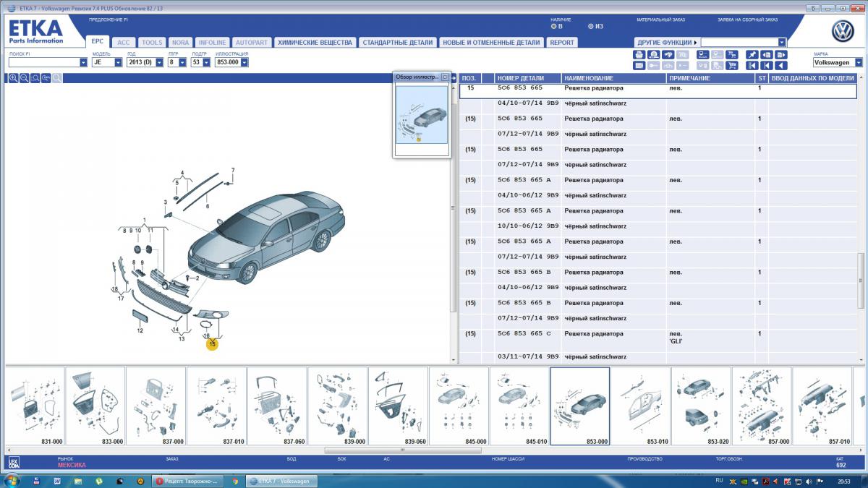Click the fourth magnifier zoom icon

(46, 77)
